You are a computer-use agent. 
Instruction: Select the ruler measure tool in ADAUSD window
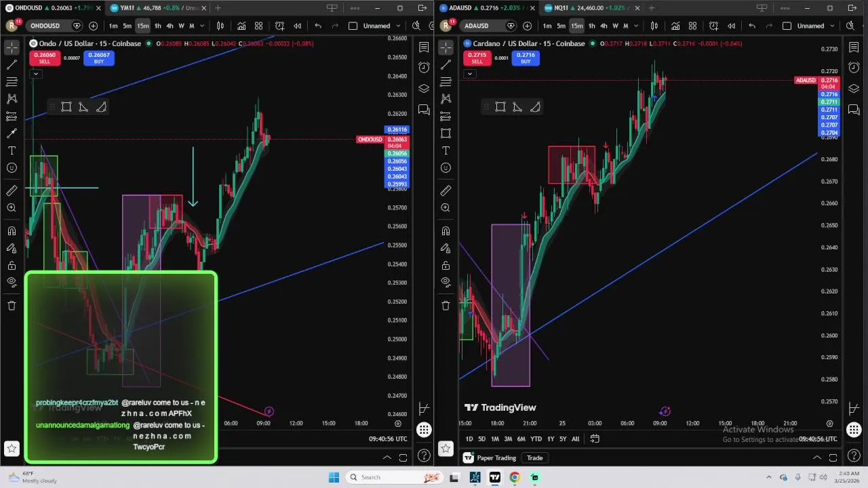(446, 190)
